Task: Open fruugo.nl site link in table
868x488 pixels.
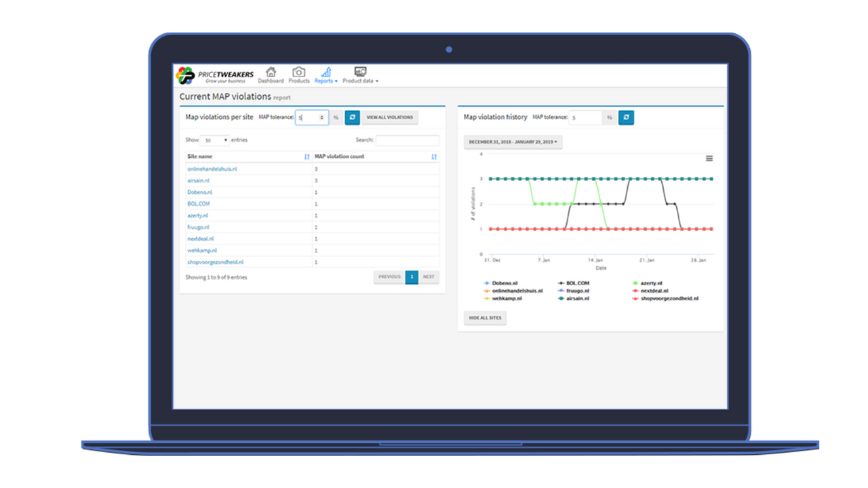Action: coord(199,227)
